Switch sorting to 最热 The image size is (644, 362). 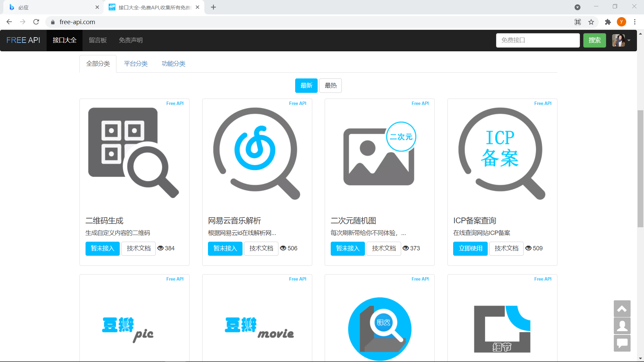[330, 86]
